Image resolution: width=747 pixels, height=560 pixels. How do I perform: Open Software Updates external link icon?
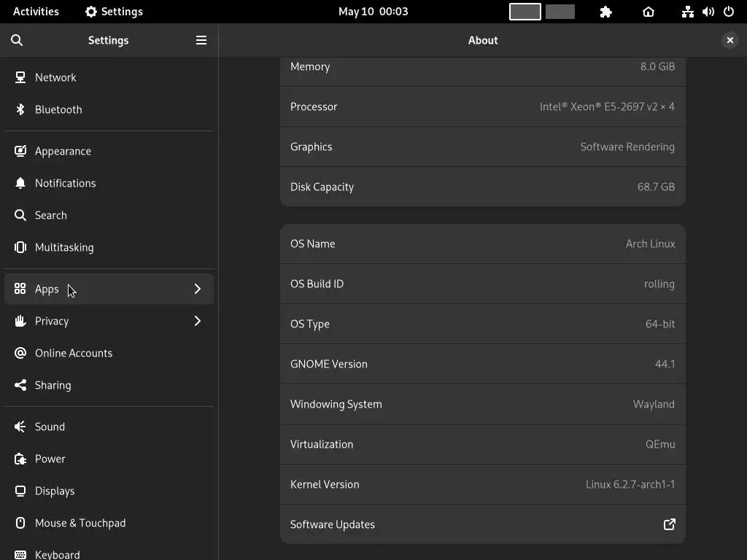pyautogui.click(x=670, y=524)
